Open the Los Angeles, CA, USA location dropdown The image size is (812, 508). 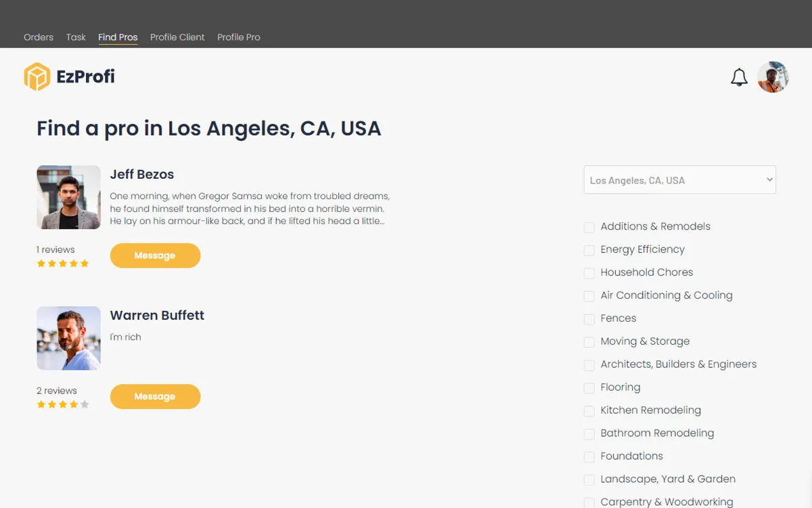click(680, 180)
